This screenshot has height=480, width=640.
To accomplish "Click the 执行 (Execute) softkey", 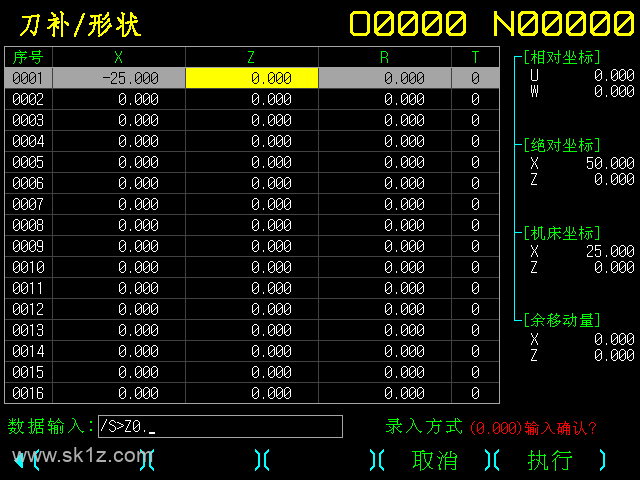I will click(x=550, y=460).
